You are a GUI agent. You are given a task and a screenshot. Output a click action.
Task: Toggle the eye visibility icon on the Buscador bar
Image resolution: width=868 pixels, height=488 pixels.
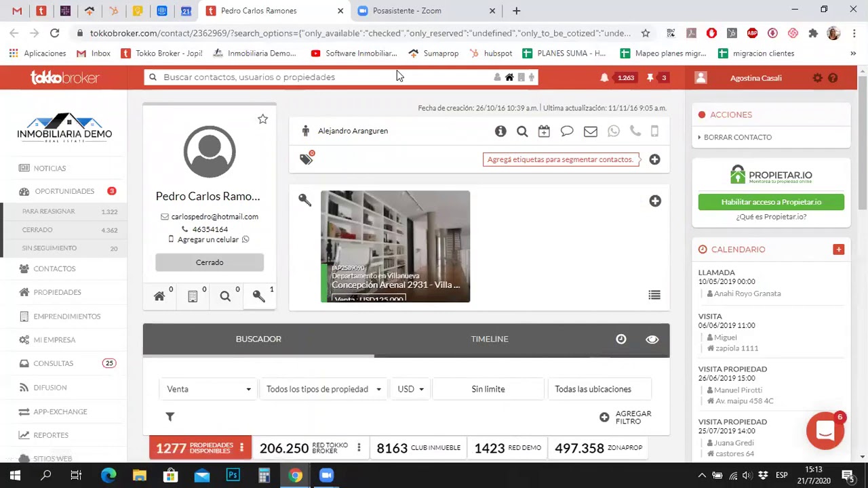click(x=652, y=339)
